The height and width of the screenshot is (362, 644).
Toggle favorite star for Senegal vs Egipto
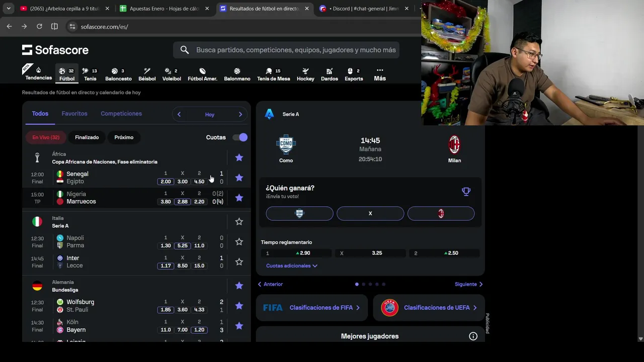pyautogui.click(x=239, y=178)
